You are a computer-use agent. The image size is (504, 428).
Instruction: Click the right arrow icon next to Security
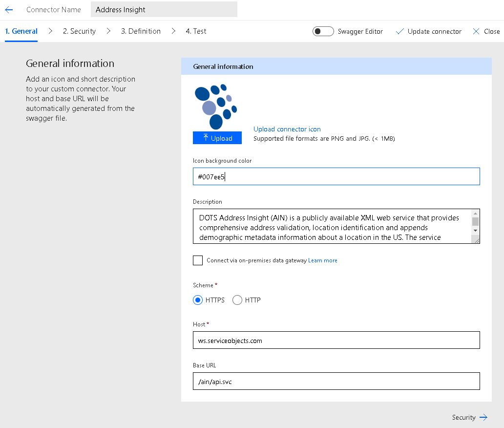click(x=483, y=417)
